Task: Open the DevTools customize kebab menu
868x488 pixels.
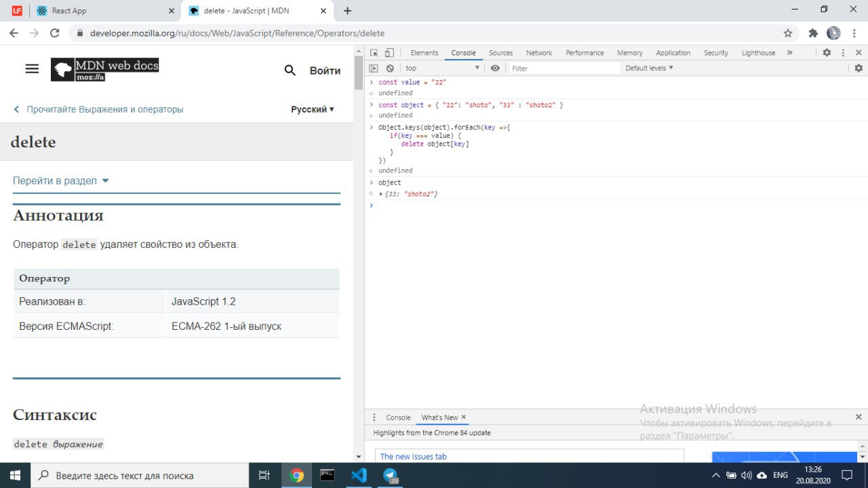Action: tap(843, 53)
